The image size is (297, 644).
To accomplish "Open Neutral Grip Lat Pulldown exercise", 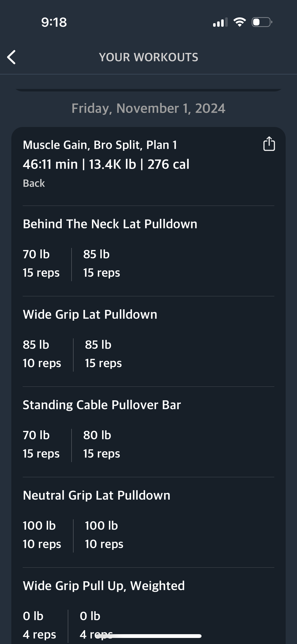I will click(x=97, y=495).
